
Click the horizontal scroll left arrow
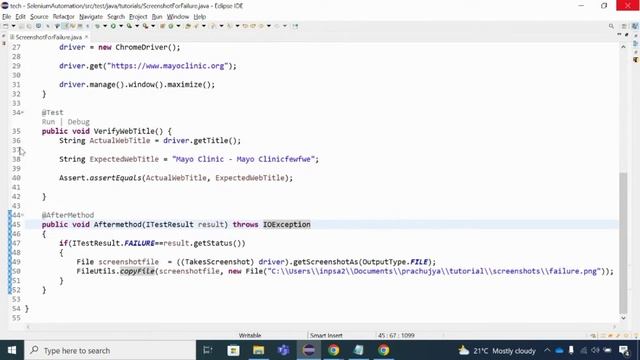pyautogui.click(x=28, y=327)
